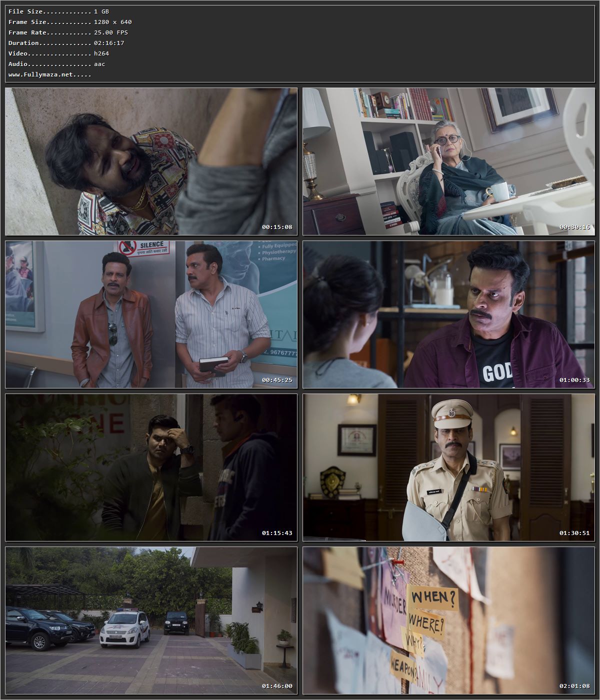Select the Video h264 line
600x700 pixels.
(x=58, y=53)
